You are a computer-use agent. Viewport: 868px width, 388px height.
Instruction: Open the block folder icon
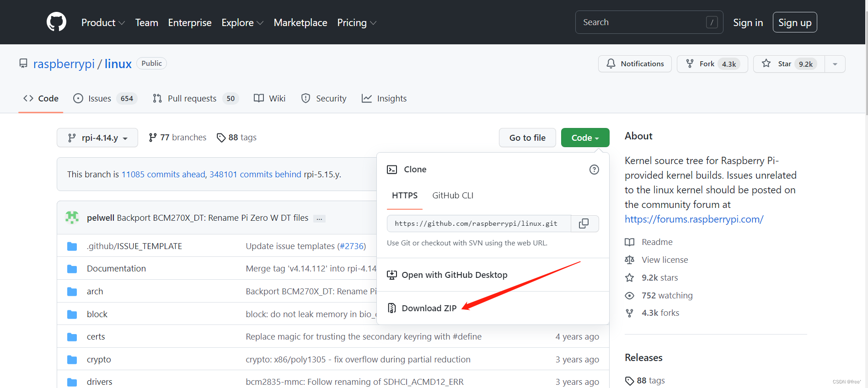point(72,314)
